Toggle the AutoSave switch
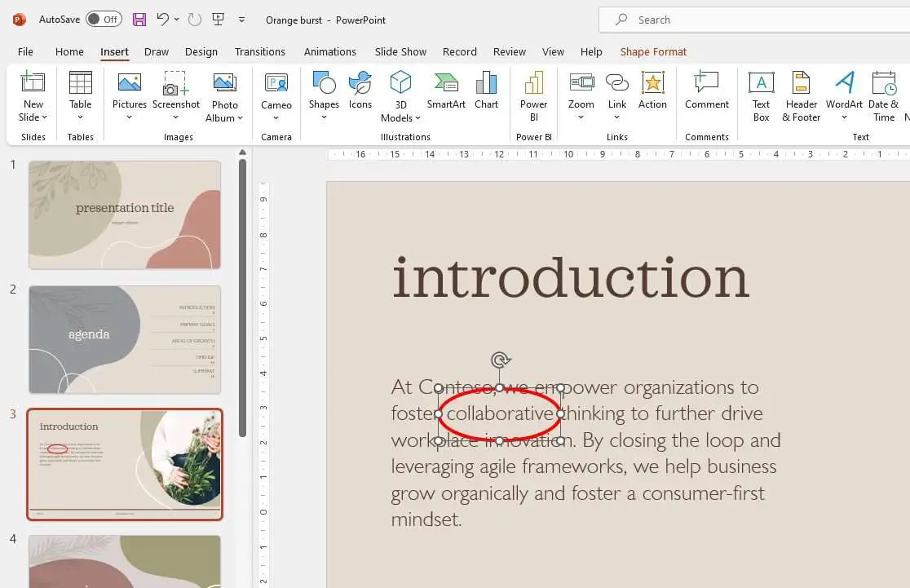Image resolution: width=910 pixels, height=588 pixels. click(x=104, y=19)
